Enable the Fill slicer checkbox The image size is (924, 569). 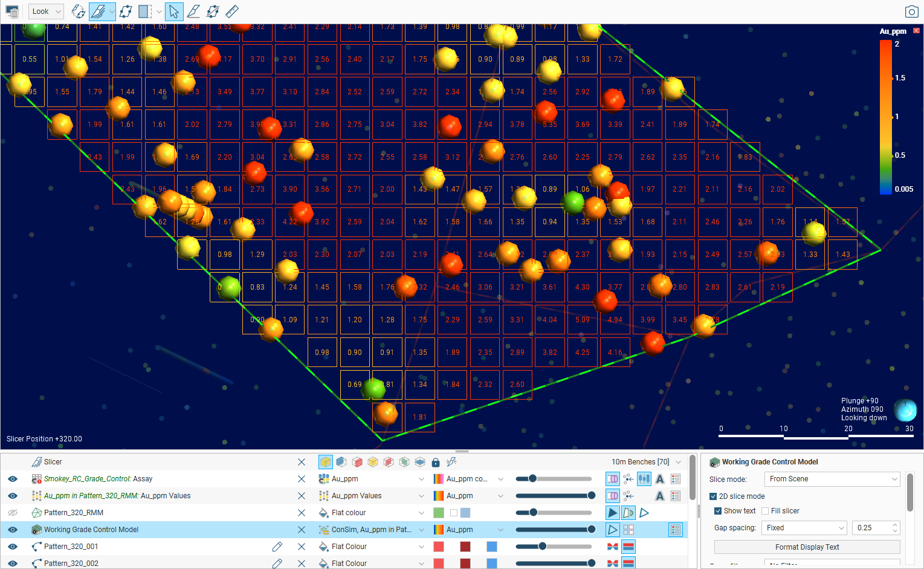(x=765, y=511)
